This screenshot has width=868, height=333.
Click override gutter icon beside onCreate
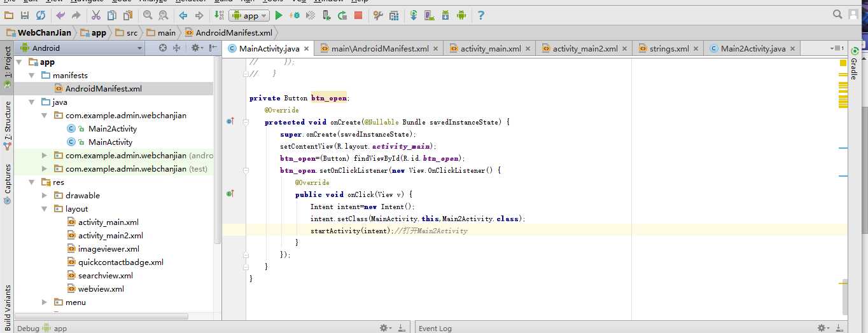coord(230,120)
